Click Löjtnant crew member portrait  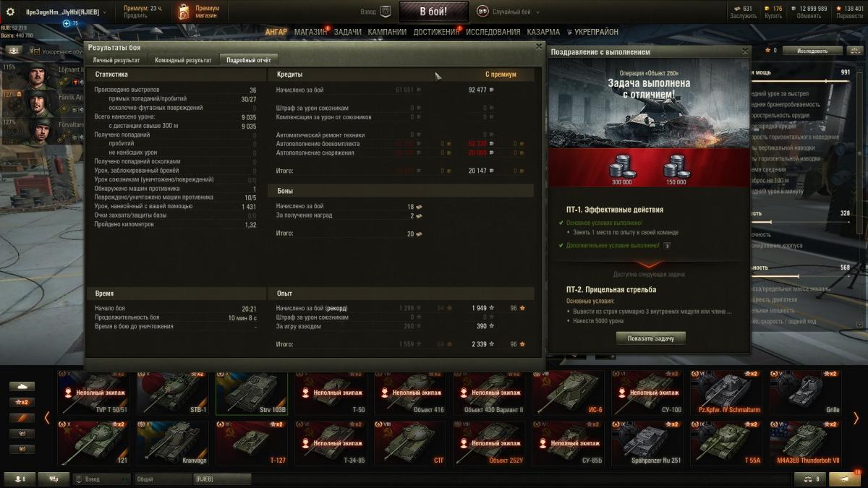(38, 74)
